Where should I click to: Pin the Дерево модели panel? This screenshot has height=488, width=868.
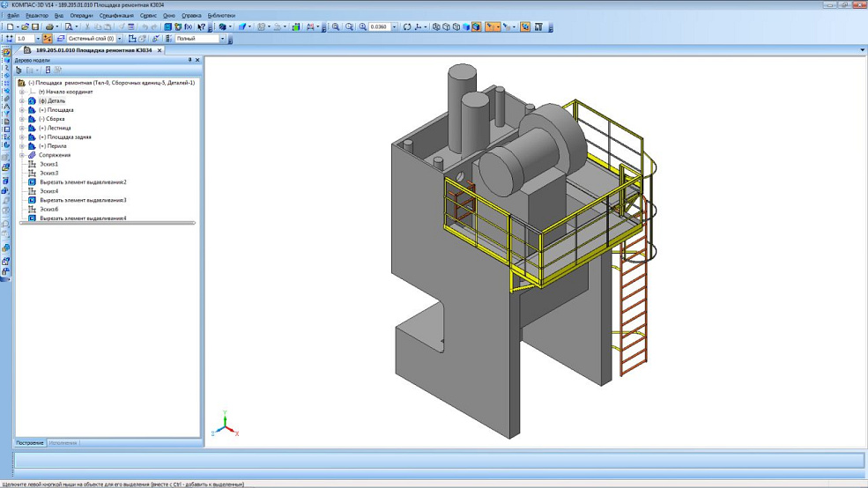tap(189, 60)
